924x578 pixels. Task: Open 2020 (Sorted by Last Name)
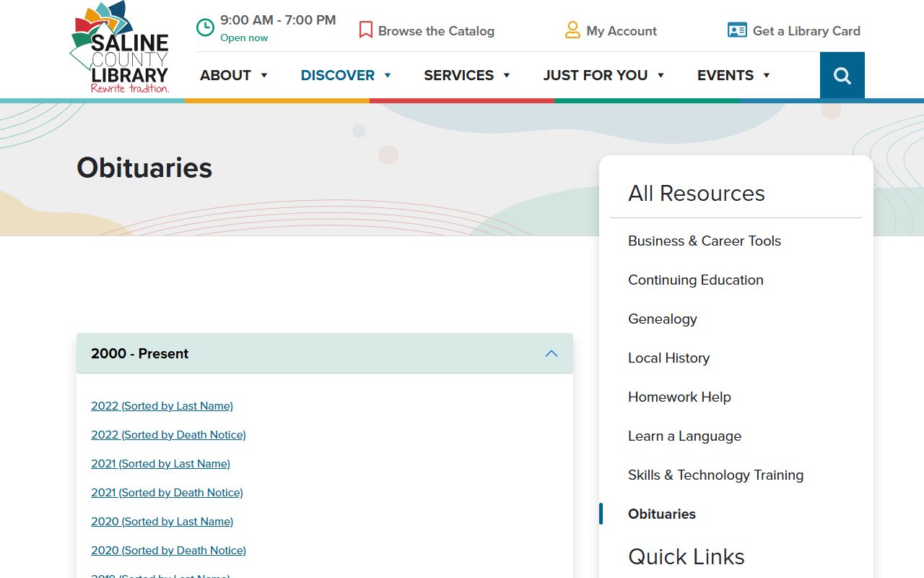pyautogui.click(x=162, y=522)
